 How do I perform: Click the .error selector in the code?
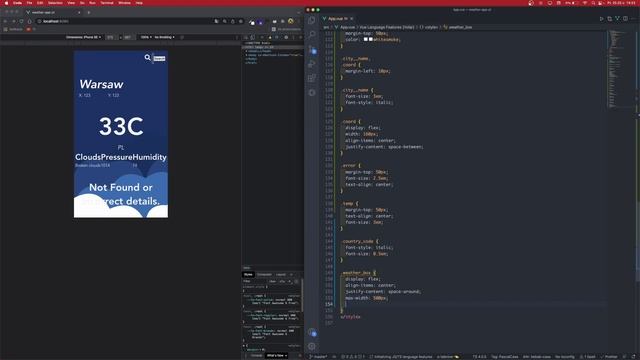(x=349, y=166)
